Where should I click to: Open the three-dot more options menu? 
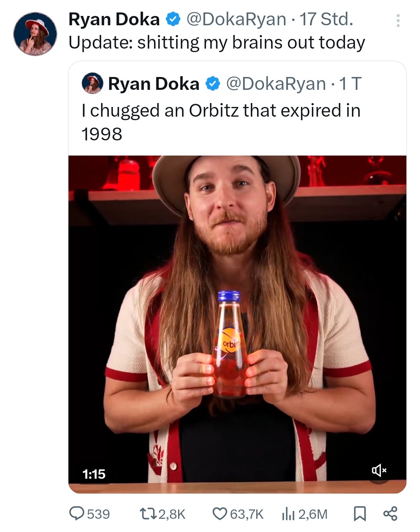click(398, 21)
